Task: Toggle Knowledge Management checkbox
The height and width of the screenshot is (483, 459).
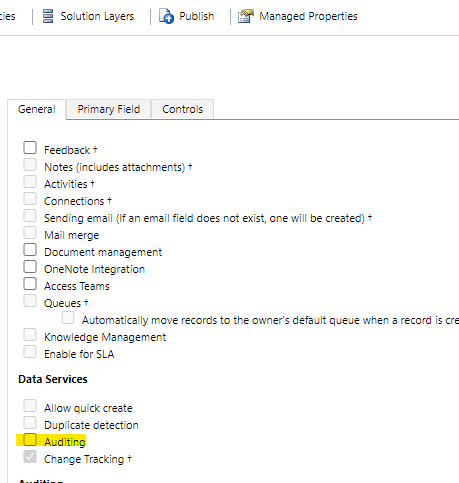Action: (x=30, y=334)
